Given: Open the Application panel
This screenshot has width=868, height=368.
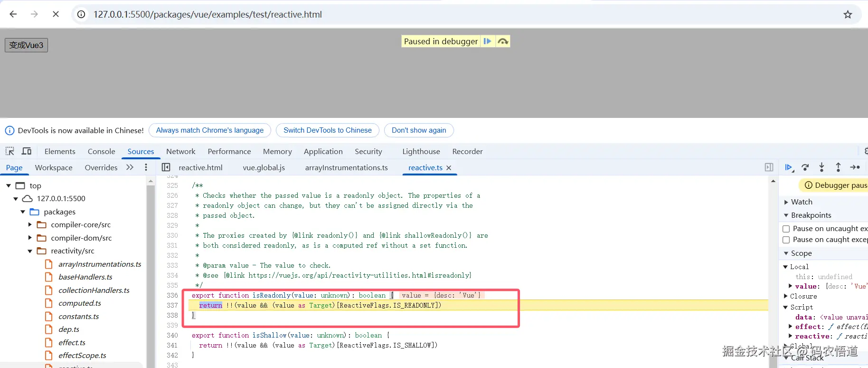Looking at the screenshot, I should coord(323,151).
